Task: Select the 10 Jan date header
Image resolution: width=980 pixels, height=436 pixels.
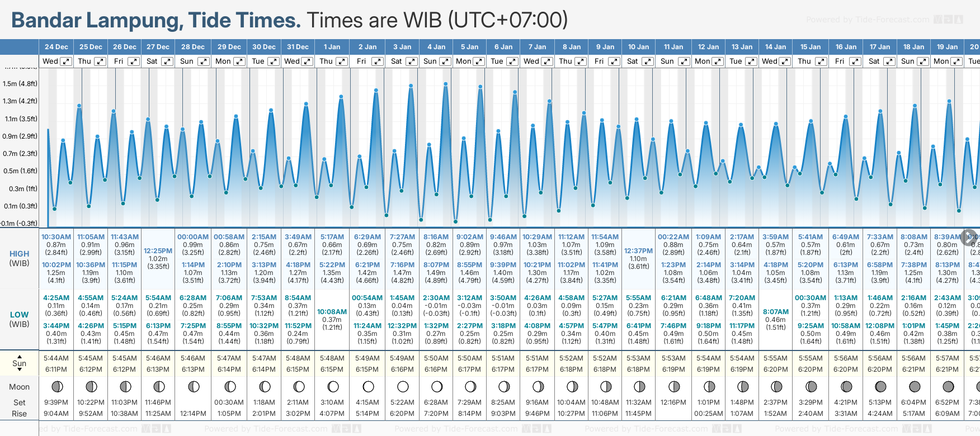Action: coord(638,47)
